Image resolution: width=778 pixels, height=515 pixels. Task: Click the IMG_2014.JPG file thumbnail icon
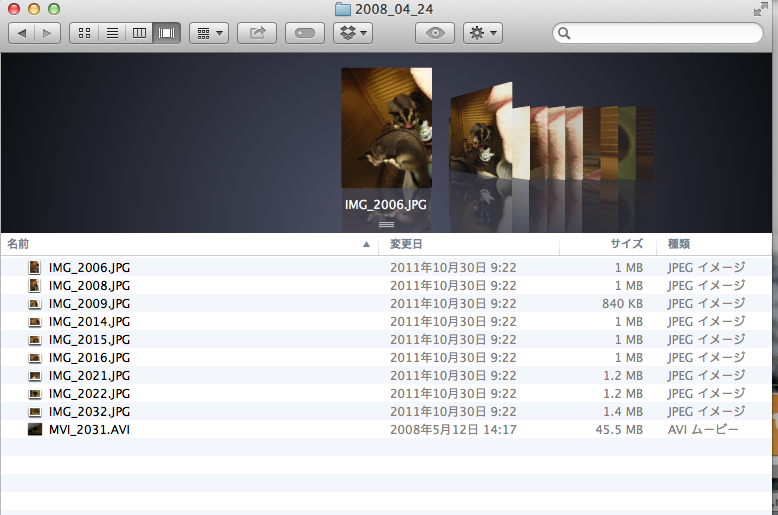35,322
